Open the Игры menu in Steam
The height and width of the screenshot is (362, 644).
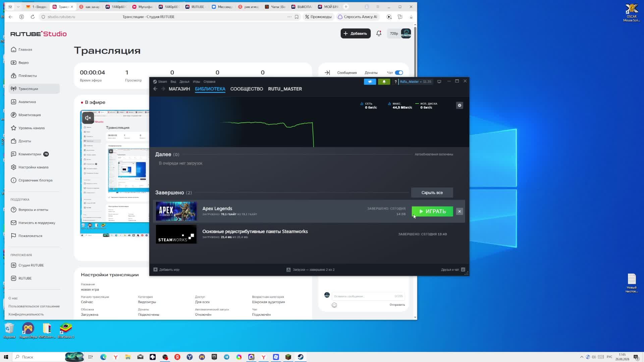tap(196, 81)
